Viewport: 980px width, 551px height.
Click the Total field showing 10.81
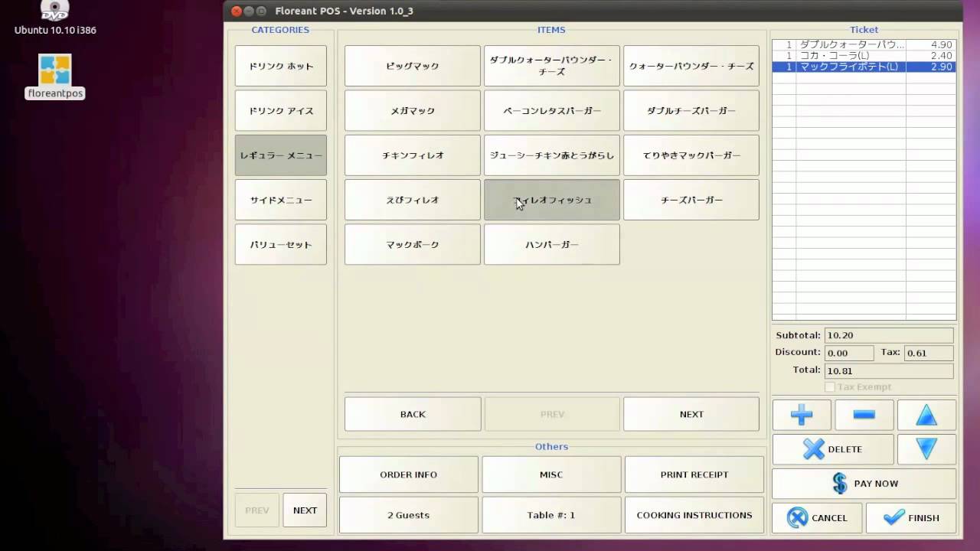pyautogui.click(x=889, y=370)
